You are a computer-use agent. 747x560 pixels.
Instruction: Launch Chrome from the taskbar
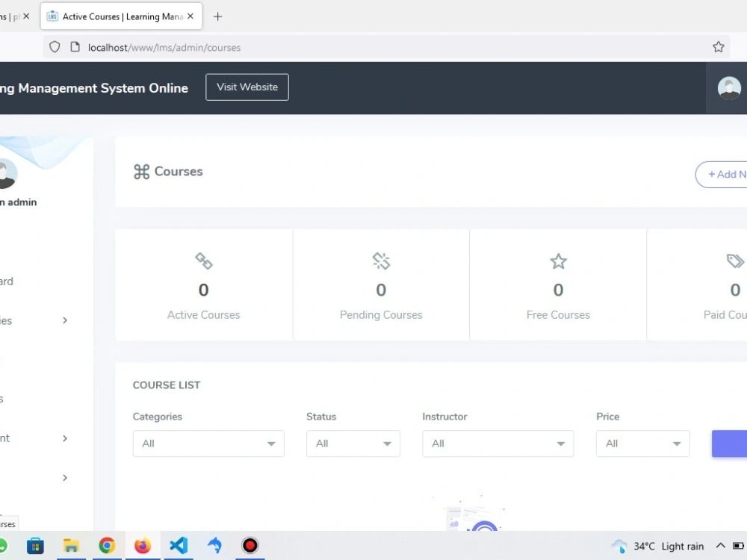107,545
